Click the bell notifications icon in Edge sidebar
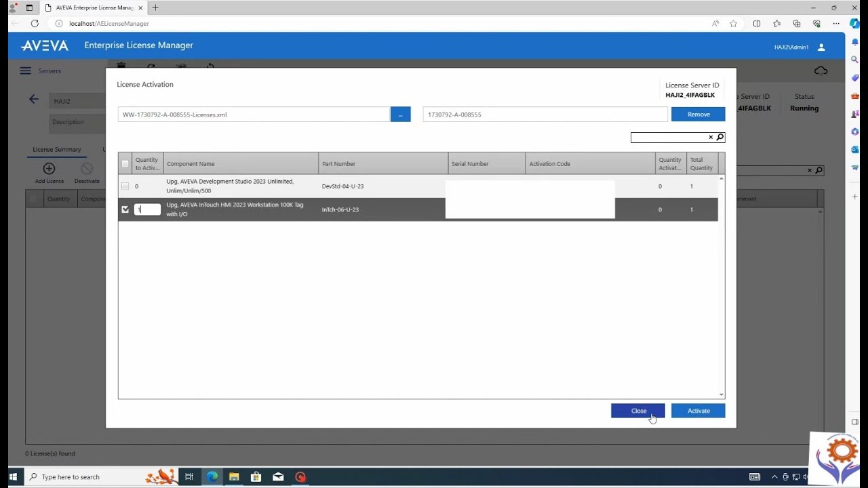The height and width of the screenshot is (488, 868). [855, 42]
